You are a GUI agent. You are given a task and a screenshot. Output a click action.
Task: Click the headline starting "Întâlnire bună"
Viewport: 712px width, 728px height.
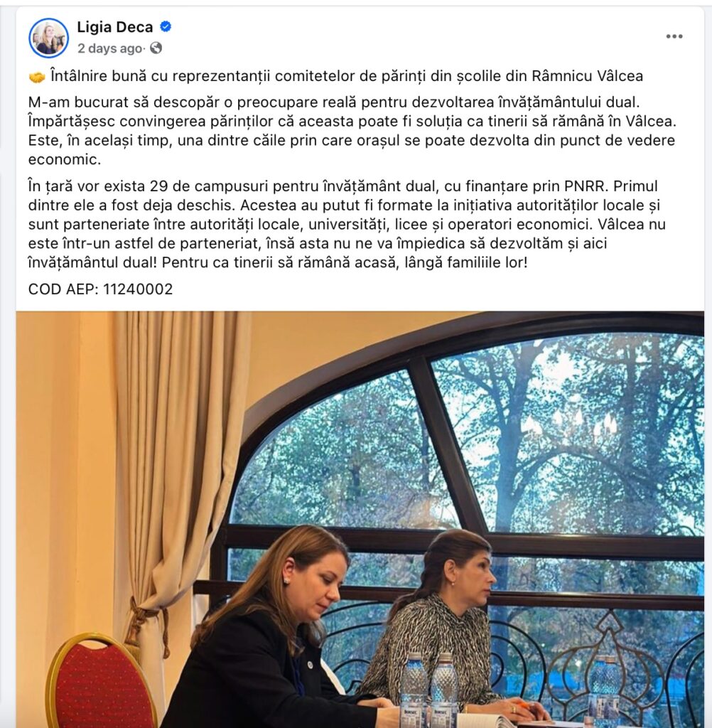click(347, 76)
